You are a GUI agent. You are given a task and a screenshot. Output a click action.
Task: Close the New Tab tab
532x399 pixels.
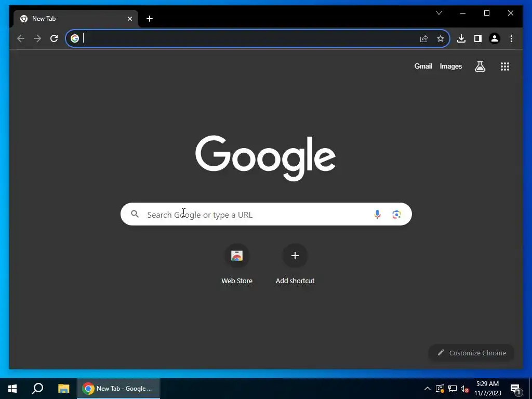(x=129, y=19)
